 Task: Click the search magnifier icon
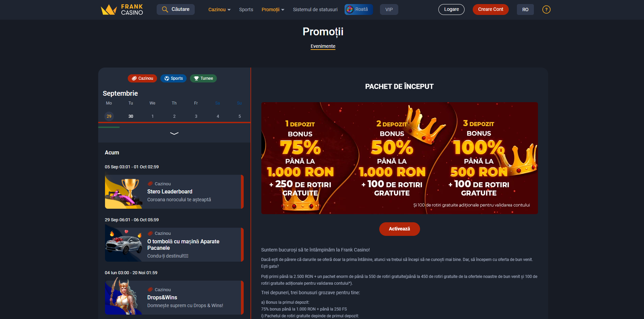(x=165, y=10)
